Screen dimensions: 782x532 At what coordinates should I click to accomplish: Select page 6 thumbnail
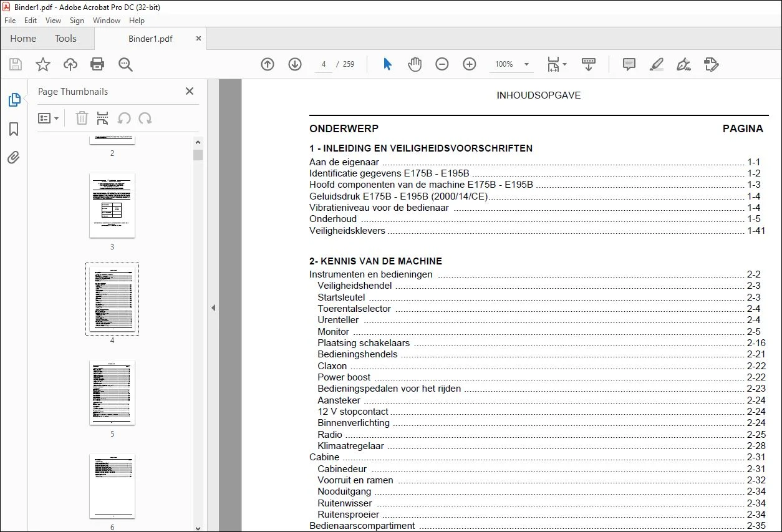pyautogui.click(x=112, y=486)
